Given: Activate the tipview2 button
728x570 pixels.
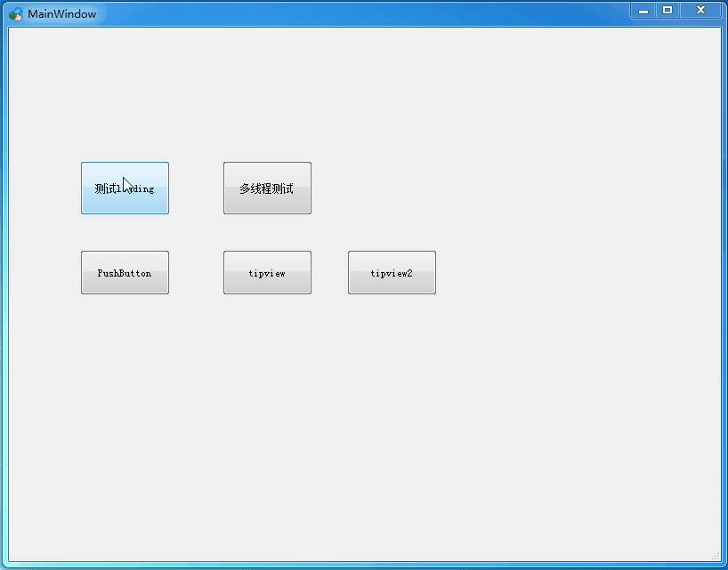Looking at the screenshot, I should tap(392, 273).
